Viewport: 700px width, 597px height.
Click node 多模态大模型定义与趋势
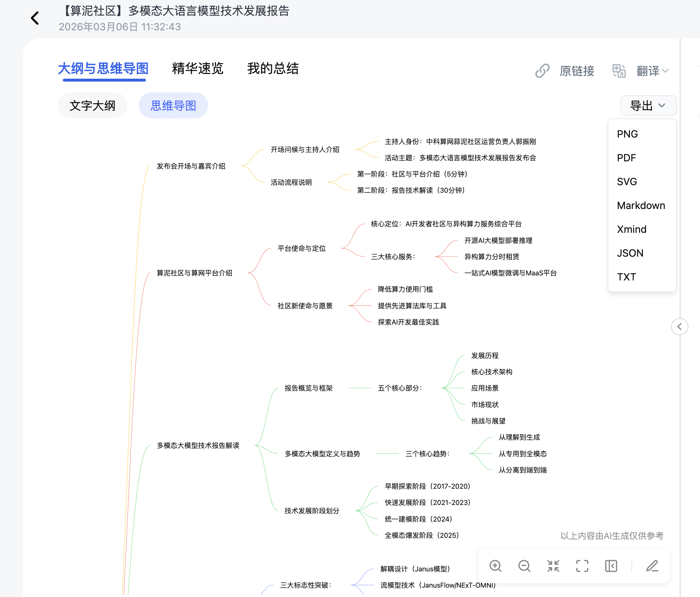click(322, 454)
